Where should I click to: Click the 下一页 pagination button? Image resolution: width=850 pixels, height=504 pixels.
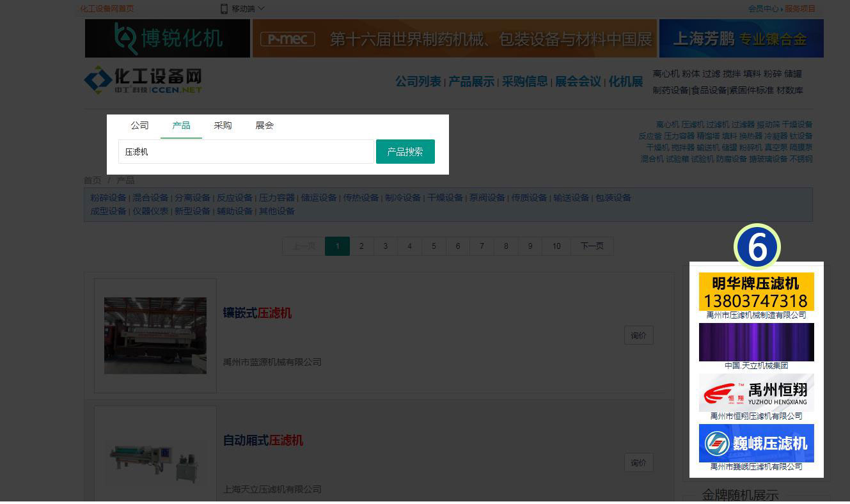591,246
